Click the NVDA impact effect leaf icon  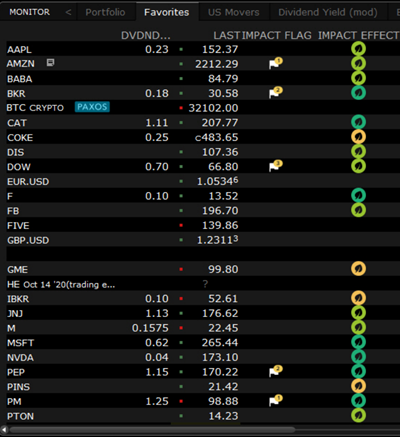[358, 357]
